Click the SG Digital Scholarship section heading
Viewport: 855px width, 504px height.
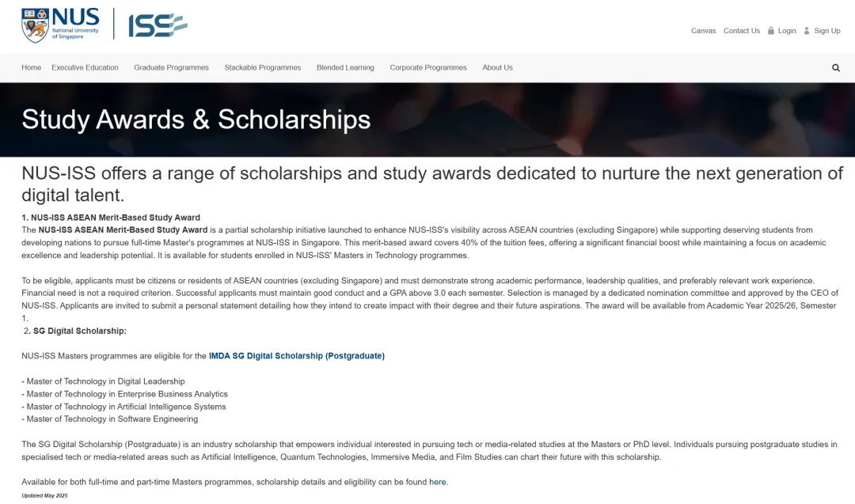click(x=79, y=331)
